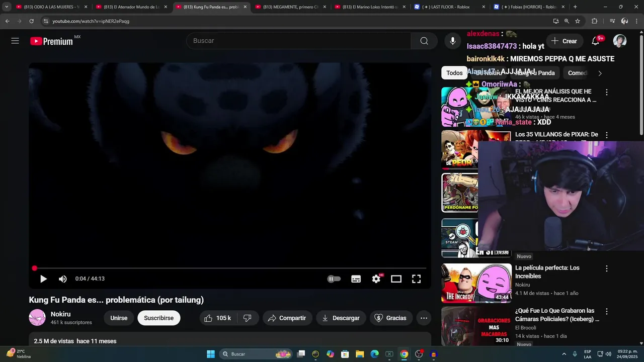The width and height of the screenshot is (644, 362).
Task: Click the Descargar download button
Action: [341, 318]
